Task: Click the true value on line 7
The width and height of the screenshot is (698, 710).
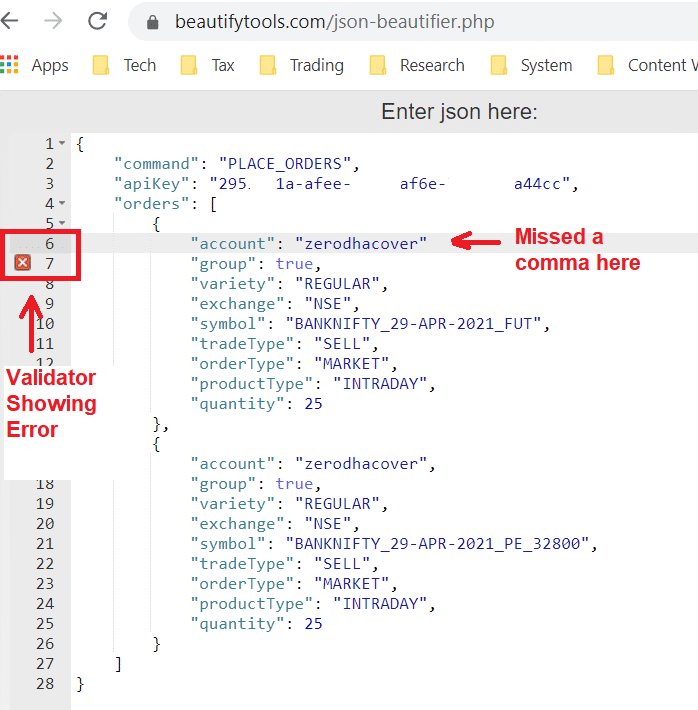Action: (294, 264)
